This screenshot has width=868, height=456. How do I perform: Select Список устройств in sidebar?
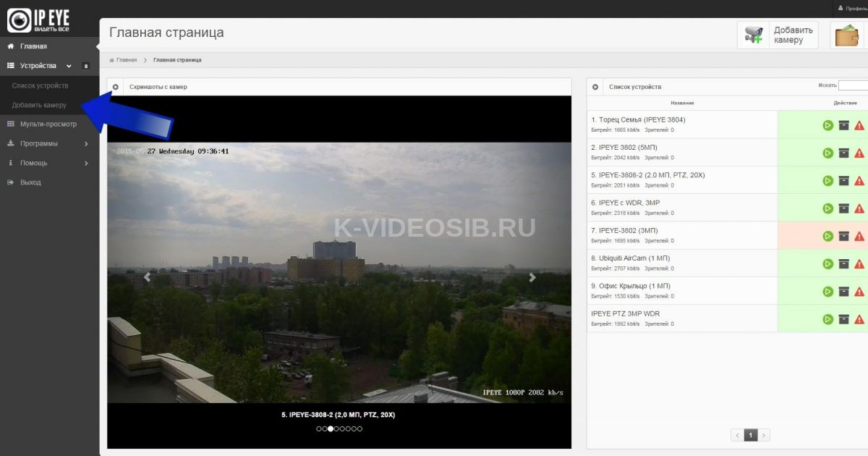[x=41, y=85]
